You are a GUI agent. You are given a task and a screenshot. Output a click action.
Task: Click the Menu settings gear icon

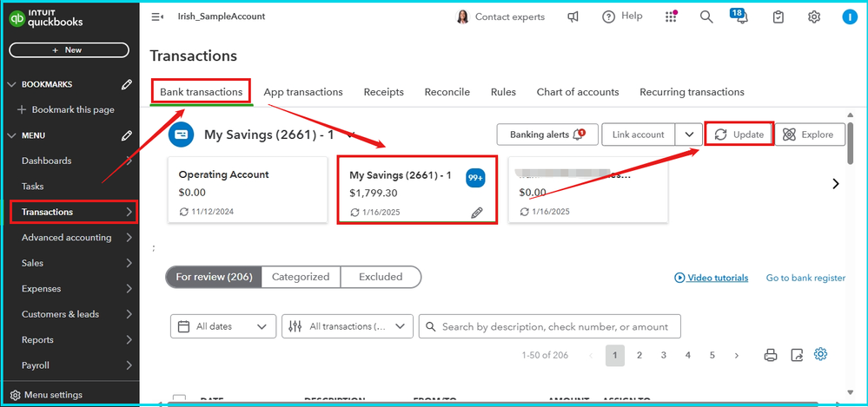(15, 396)
